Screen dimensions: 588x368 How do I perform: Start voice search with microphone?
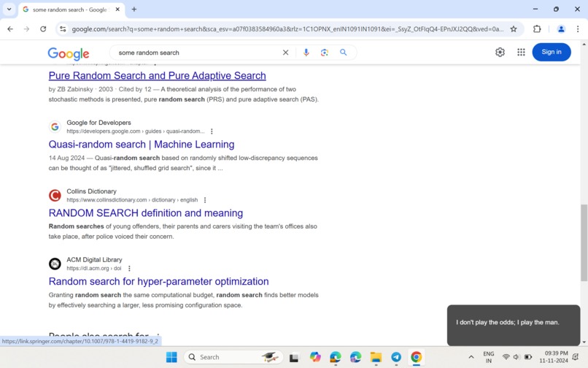306,53
